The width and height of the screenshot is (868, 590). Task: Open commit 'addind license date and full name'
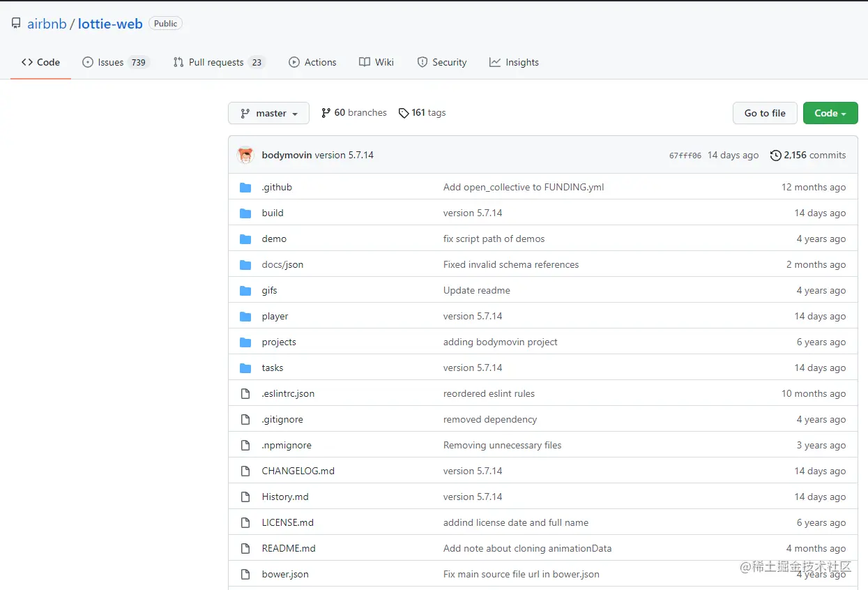(x=516, y=523)
